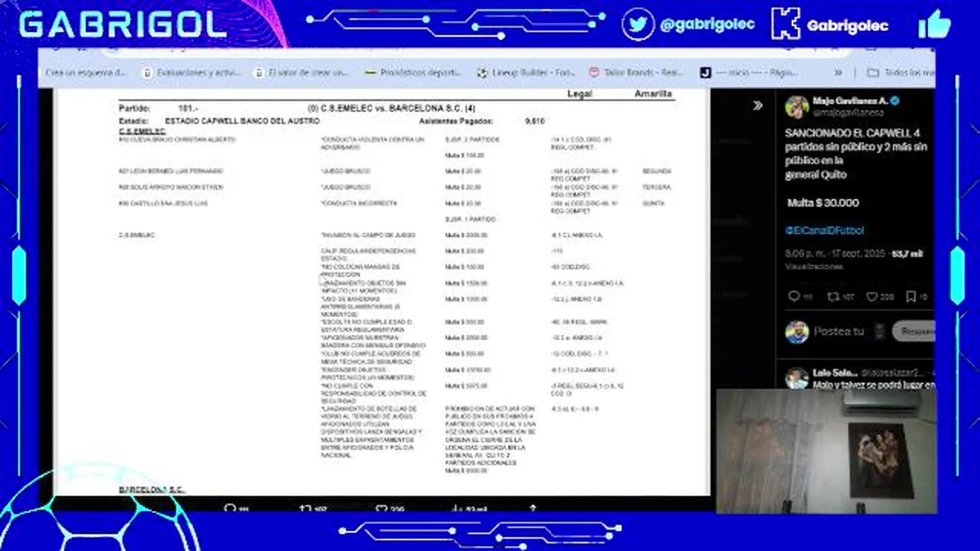Click the tweet timestamp '8:06 p. m. · 17 sept. 2025'
The height and width of the screenshot is (551, 980).
836,253
